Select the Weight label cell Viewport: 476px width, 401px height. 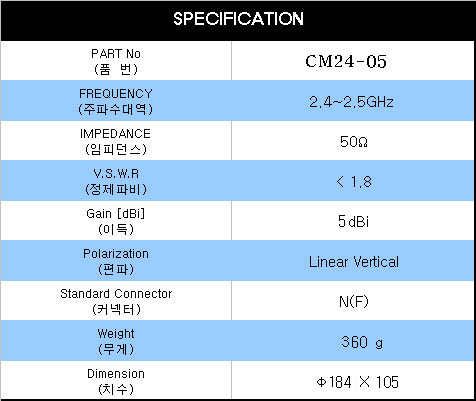(x=116, y=341)
